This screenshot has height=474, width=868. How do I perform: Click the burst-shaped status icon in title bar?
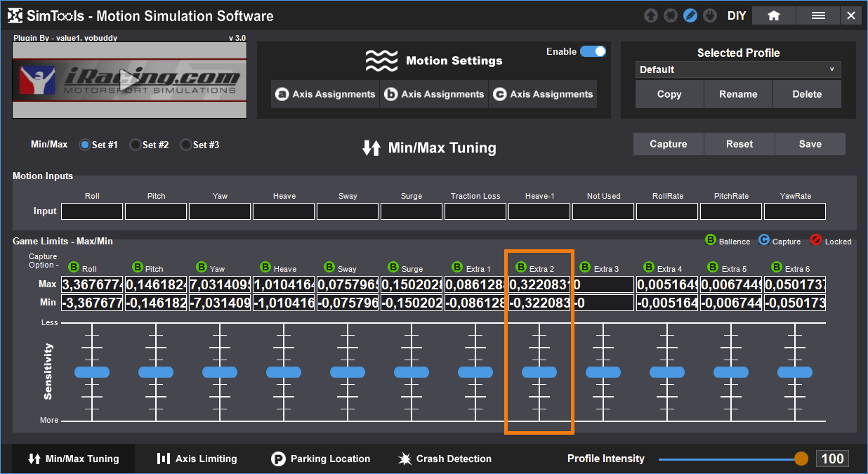tap(671, 15)
